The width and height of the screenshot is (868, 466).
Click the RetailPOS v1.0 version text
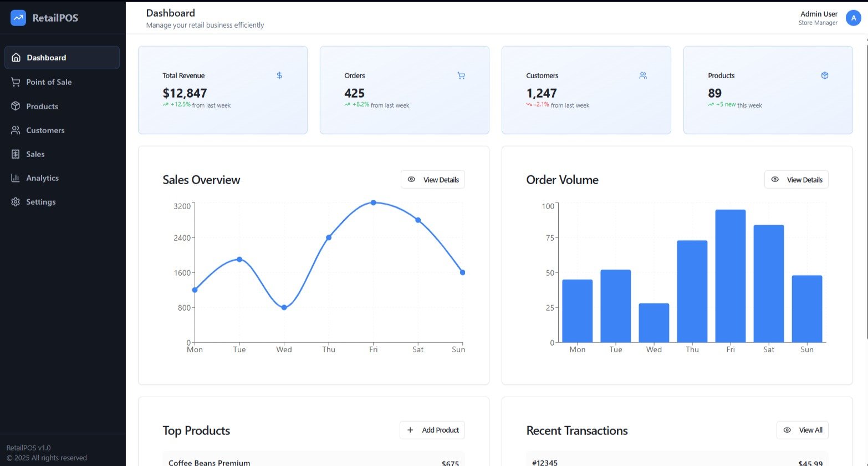point(29,448)
